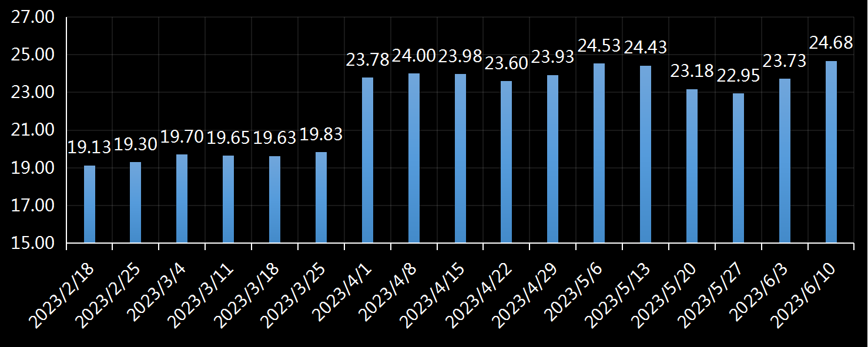868x347 pixels.
Task: Click the 2023/3/4 bar labeled 19.70
Action: tap(182, 198)
